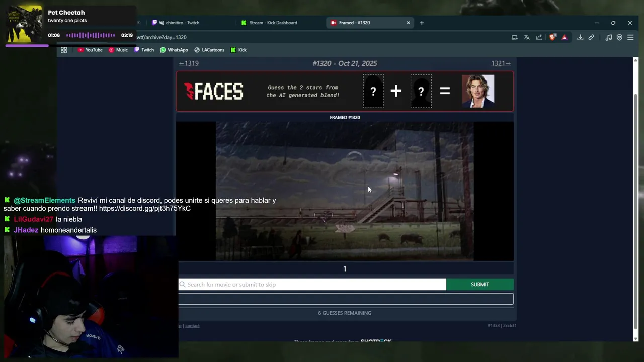Open the browser downloads icon

click(x=580, y=37)
